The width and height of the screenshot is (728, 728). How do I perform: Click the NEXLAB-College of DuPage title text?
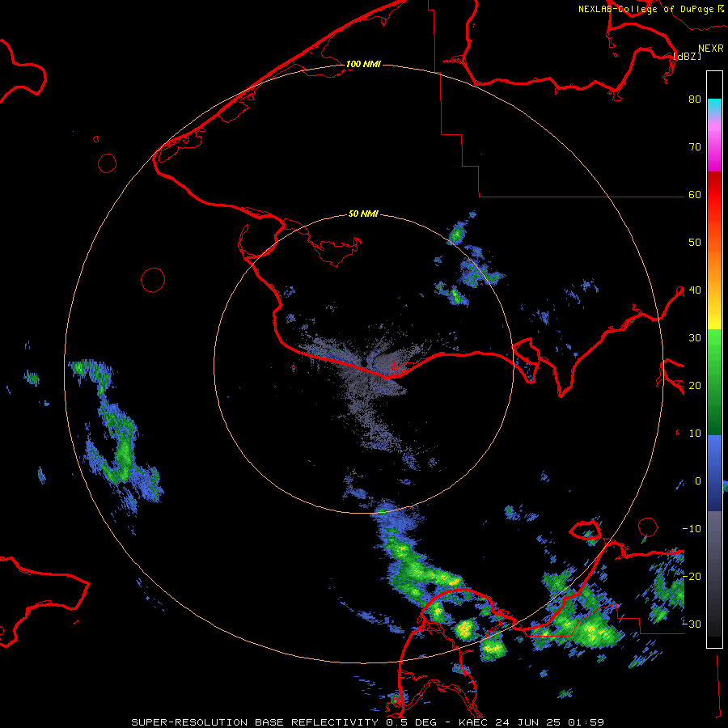pyautogui.click(x=645, y=9)
